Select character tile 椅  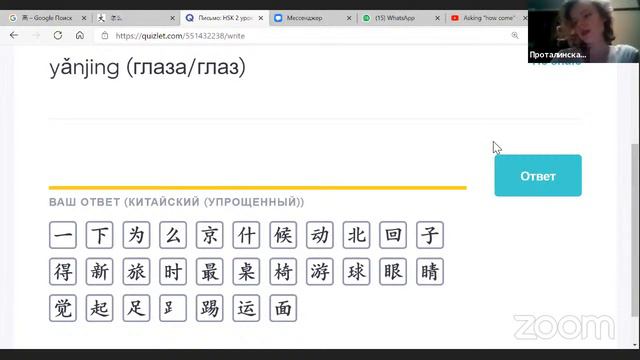(283, 271)
